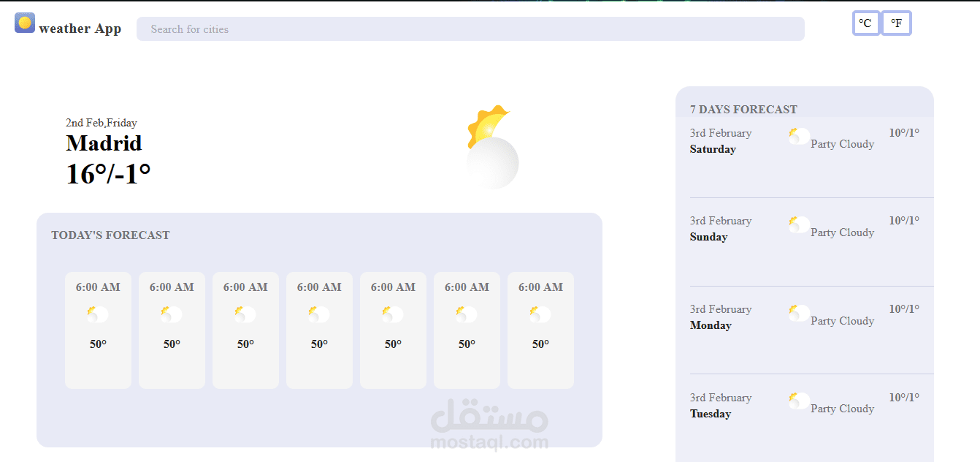This screenshot has width=980, height=462.
Task: Click the weather icon in the first 6:00 AM card
Action: coord(98,314)
